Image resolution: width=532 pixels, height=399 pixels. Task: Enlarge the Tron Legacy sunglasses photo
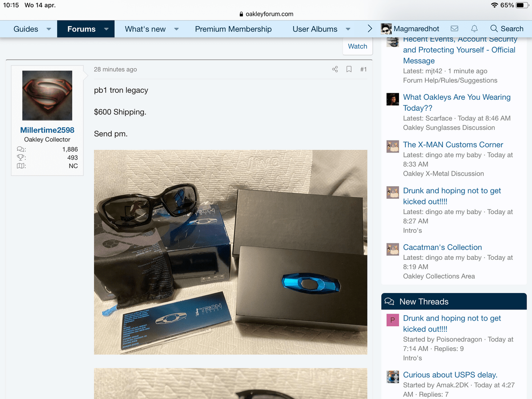tap(231, 252)
